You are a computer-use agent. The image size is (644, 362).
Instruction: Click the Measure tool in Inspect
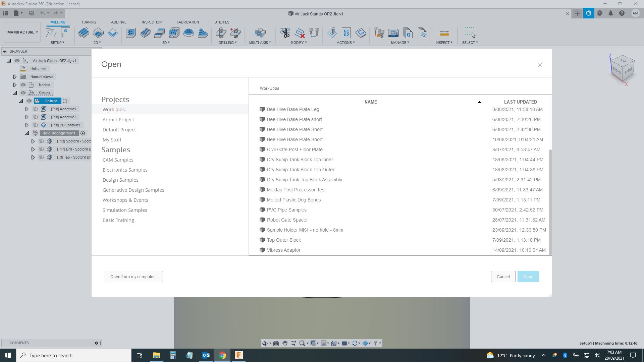(444, 33)
